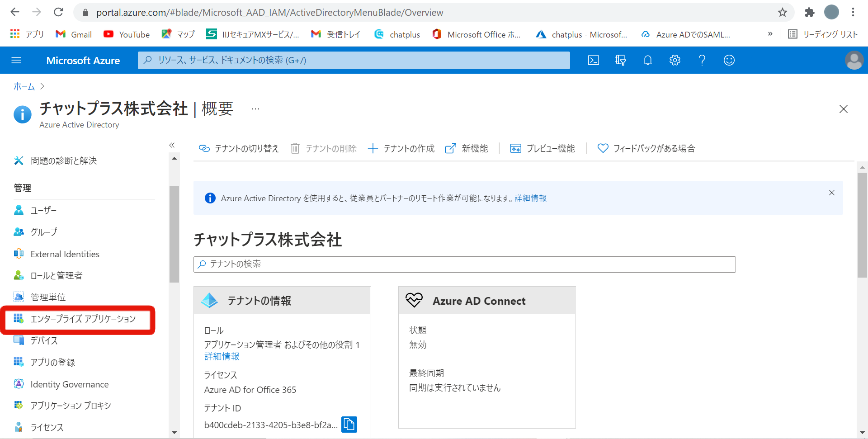The height and width of the screenshot is (439, 868).
Task: Open the マップ bookmark
Action: tap(178, 34)
